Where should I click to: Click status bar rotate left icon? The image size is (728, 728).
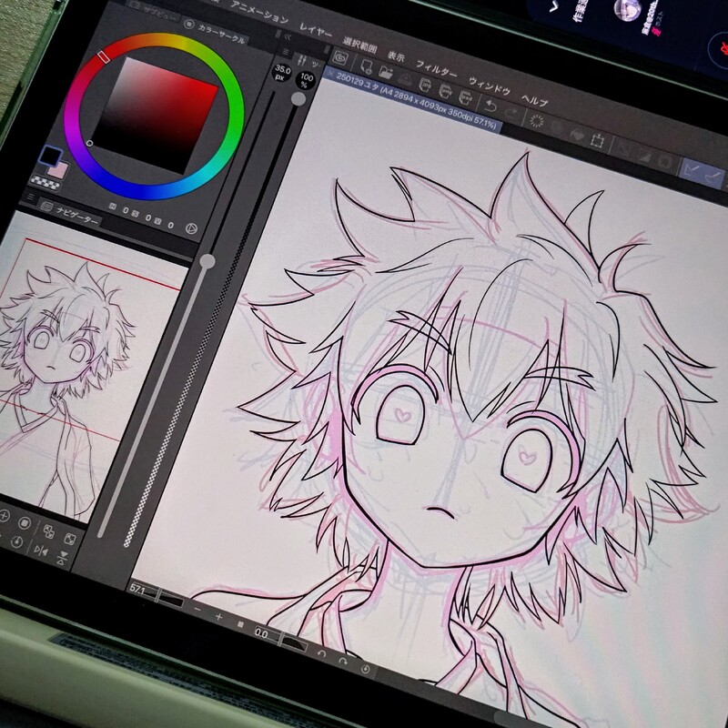(x=321, y=653)
